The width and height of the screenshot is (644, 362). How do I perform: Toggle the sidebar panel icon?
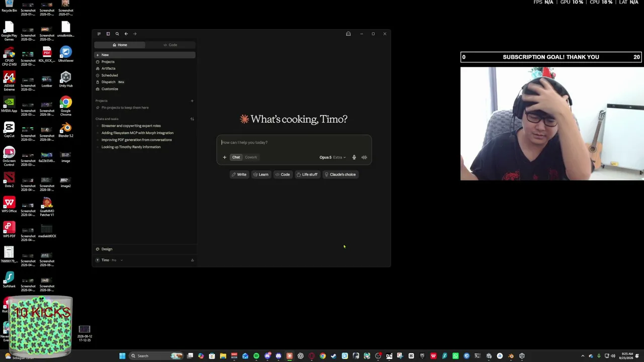[x=108, y=34]
